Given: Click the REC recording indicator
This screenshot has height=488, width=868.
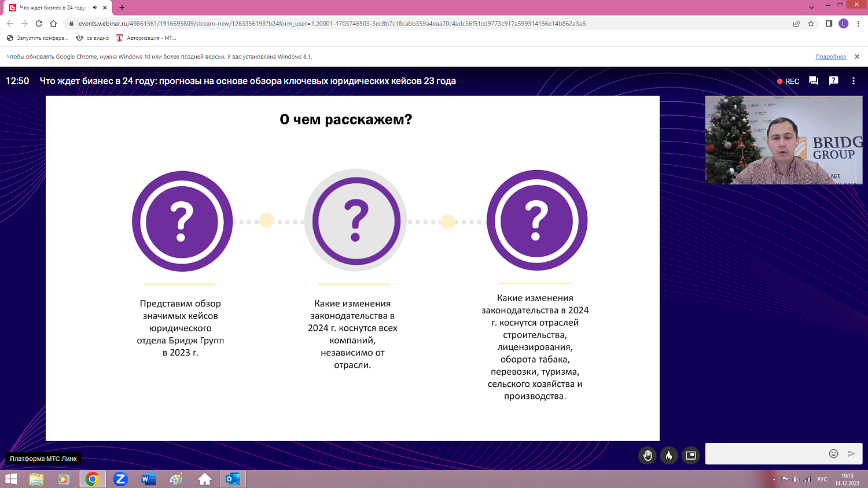Looking at the screenshot, I should point(788,82).
